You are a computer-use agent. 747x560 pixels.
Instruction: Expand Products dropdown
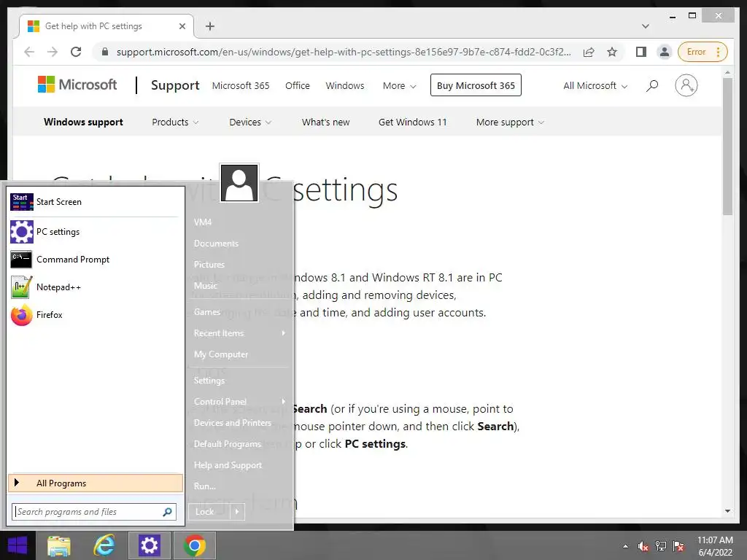coord(175,122)
